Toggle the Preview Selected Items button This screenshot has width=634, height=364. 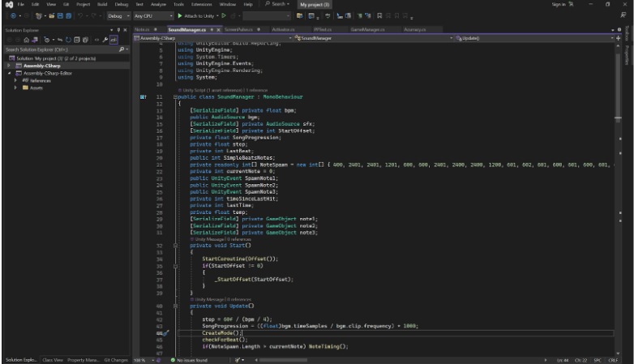pyautogui.click(x=114, y=40)
